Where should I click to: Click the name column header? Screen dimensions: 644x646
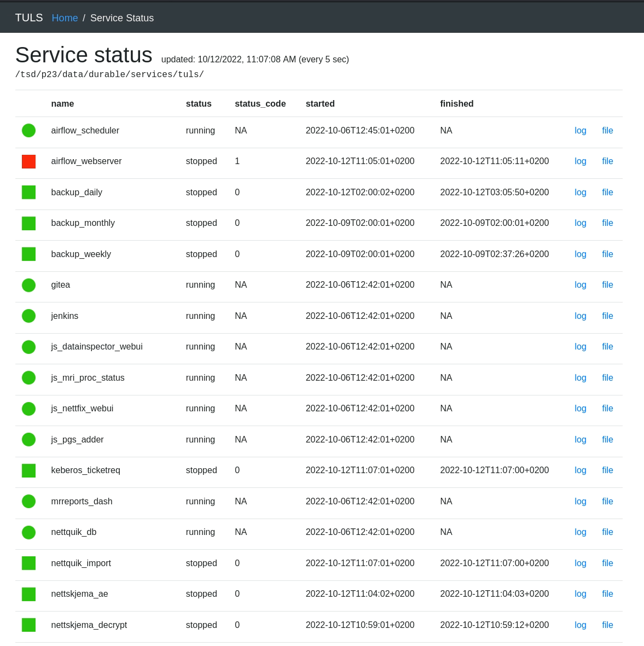point(62,104)
